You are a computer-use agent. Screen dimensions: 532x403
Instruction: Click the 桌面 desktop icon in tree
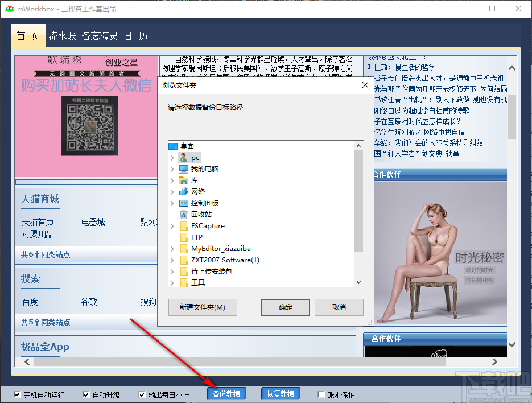(173, 146)
